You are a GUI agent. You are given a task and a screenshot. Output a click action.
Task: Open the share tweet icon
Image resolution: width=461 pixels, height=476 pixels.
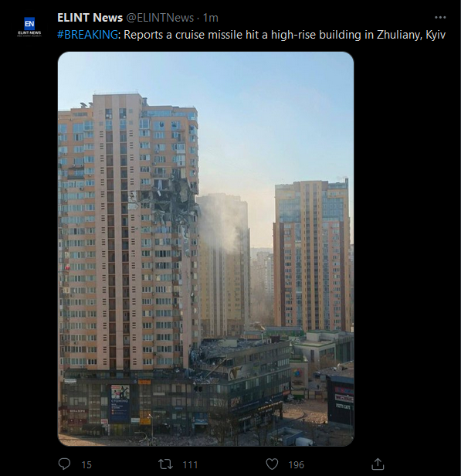(378, 464)
